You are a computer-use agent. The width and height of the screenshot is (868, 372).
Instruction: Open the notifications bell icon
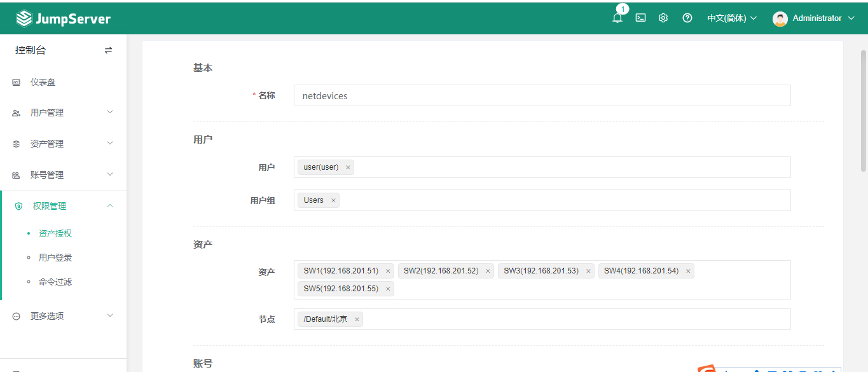[617, 18]
